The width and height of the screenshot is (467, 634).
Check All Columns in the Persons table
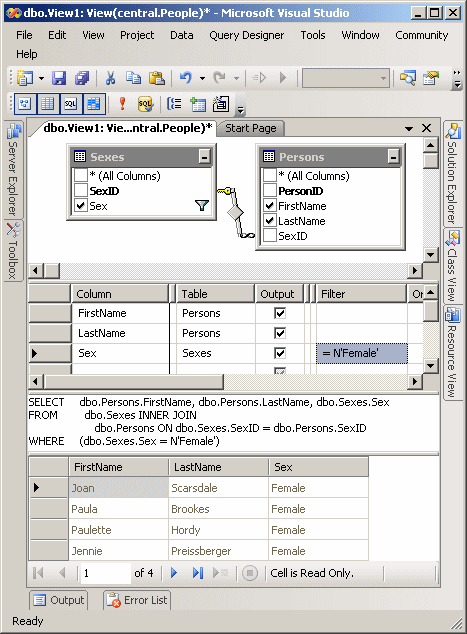click(270, 175)
